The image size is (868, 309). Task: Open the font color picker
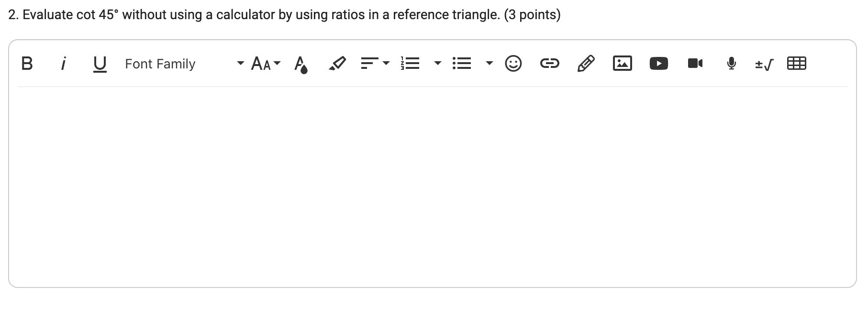(x=301, y=63)
